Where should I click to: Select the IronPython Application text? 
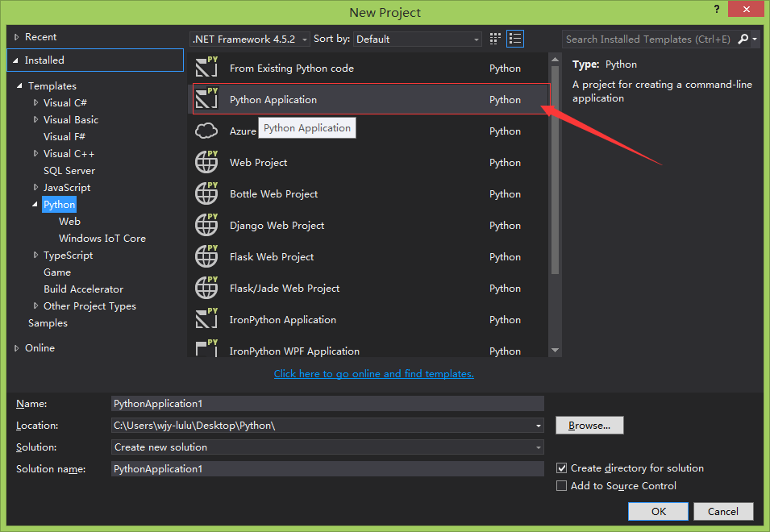tap(283, 319)
